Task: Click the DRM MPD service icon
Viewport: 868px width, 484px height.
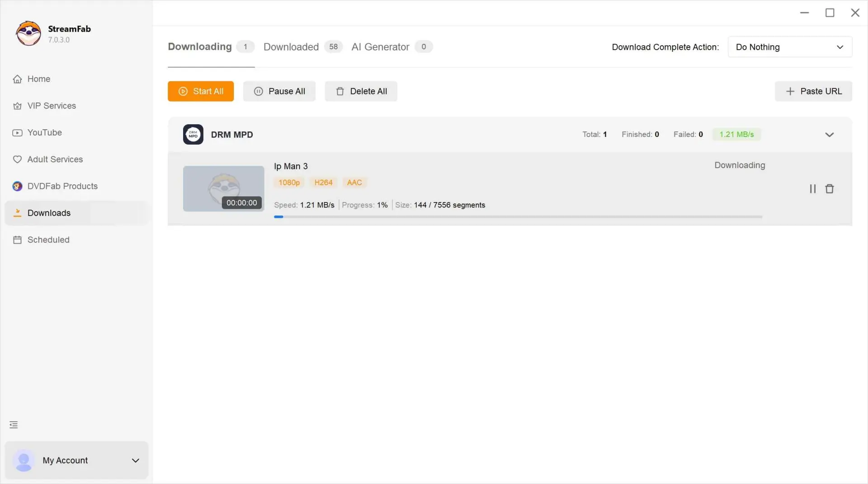Action: point(193,135)
